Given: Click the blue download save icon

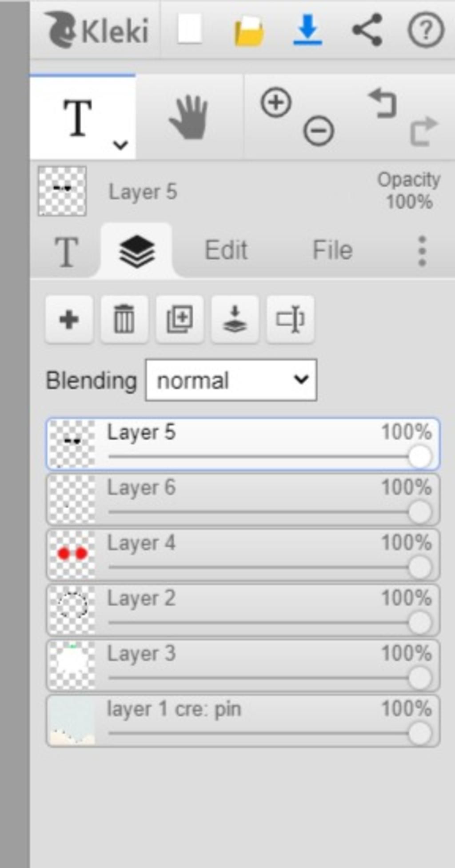Looking at the screenshot, I should coord(307,30).
